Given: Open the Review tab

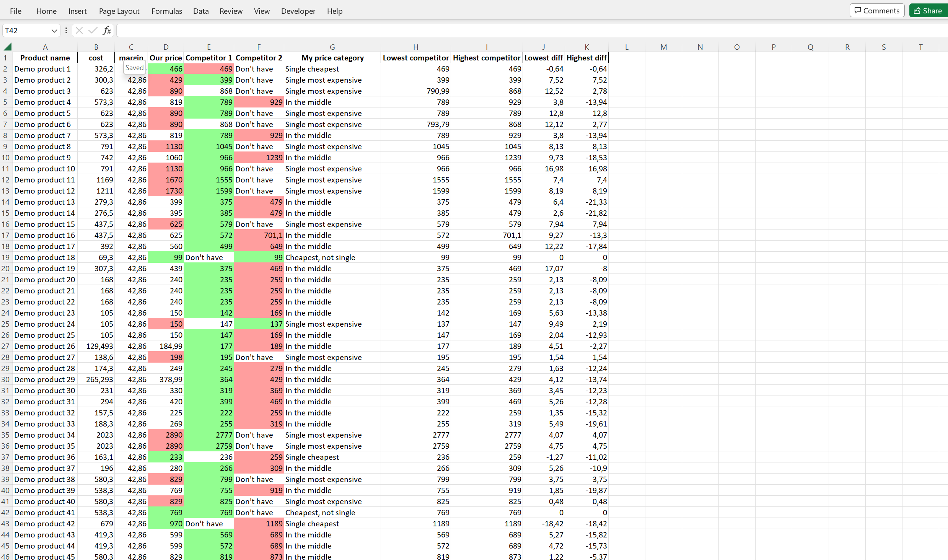Looking at the screenshot, I should point(231,11).
